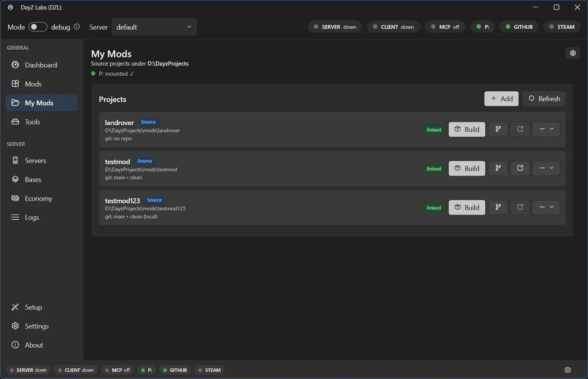Open Settings in sidebar
The height and width of the screenshot is (379, 588).
point(41,326)
